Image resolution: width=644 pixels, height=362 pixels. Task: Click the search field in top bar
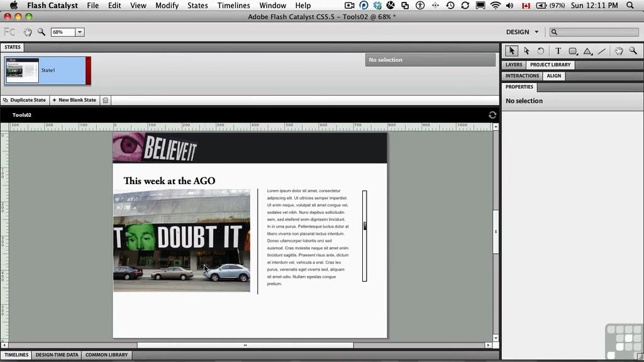594,32
